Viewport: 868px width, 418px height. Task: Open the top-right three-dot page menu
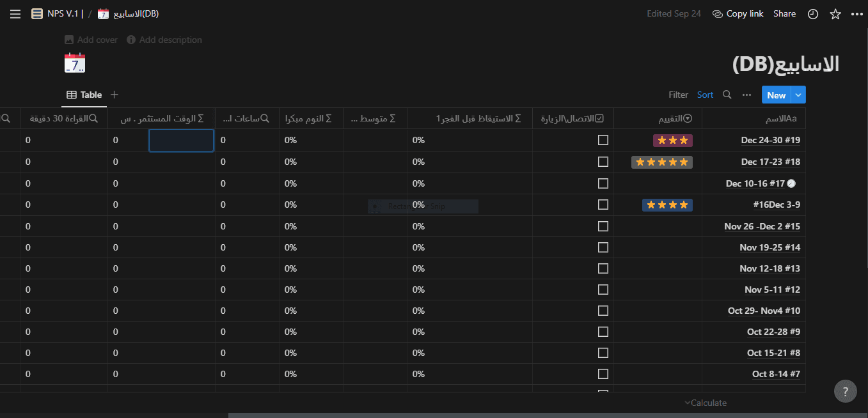[x=857, y=14]
